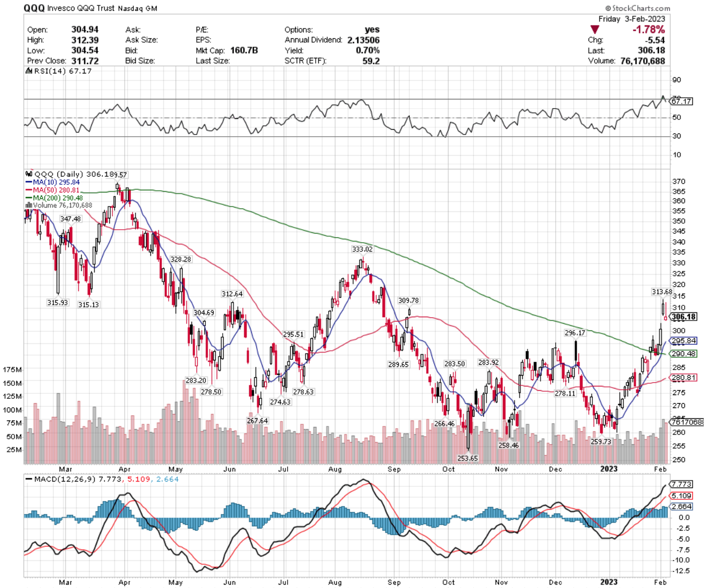Viewport: 707px width, 588px height.
Task: Click the MA(200) 290.48 legend entry
Action: [x=55, y=198]
